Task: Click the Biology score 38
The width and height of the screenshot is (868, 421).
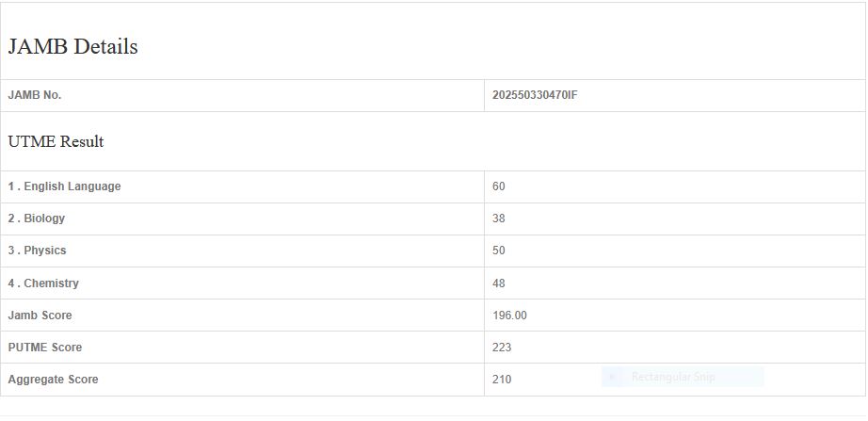Action: (x=499, y=219)
